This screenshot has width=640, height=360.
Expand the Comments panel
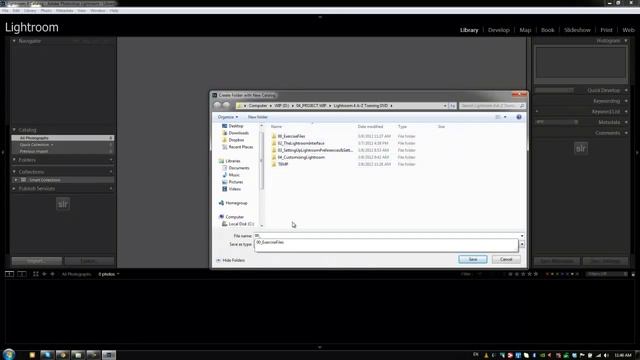click(x=626, y=133)
